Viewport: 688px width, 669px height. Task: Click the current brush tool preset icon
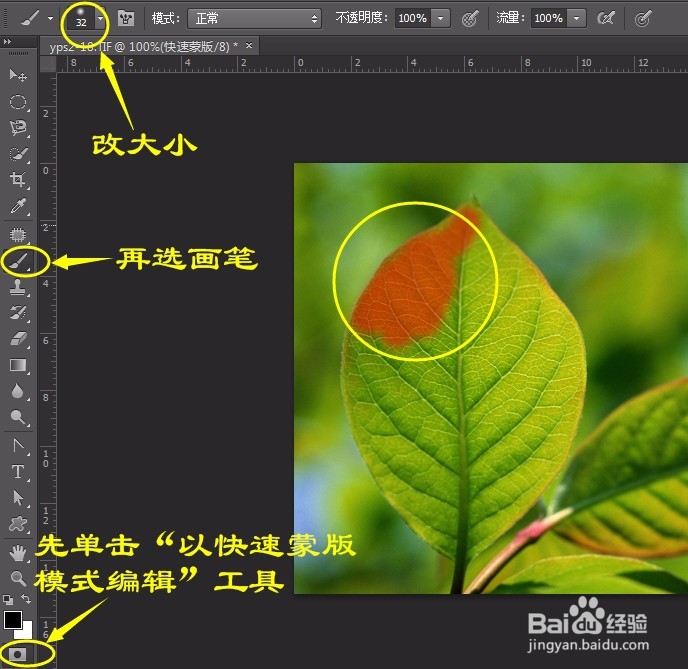click(30, 18)
